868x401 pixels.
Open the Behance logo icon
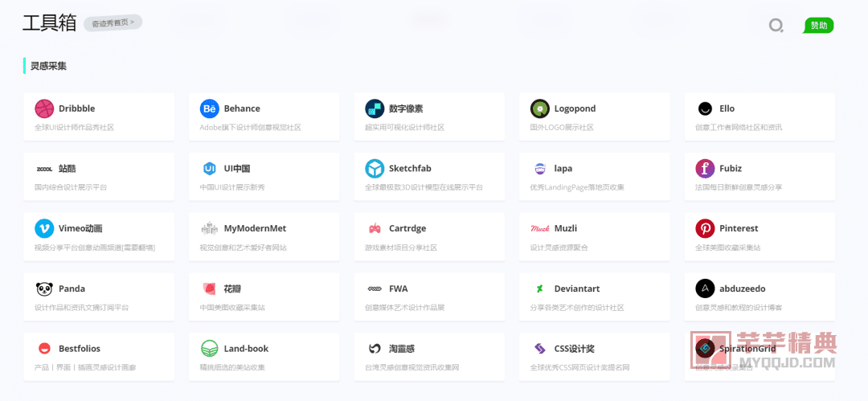click(x=209, y=108)
